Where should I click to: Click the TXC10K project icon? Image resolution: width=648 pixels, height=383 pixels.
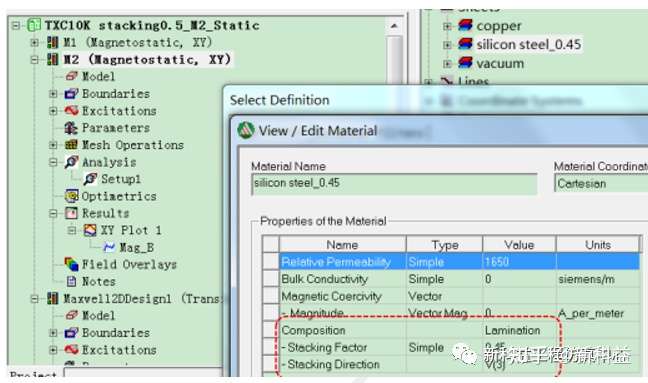(34, 25)
